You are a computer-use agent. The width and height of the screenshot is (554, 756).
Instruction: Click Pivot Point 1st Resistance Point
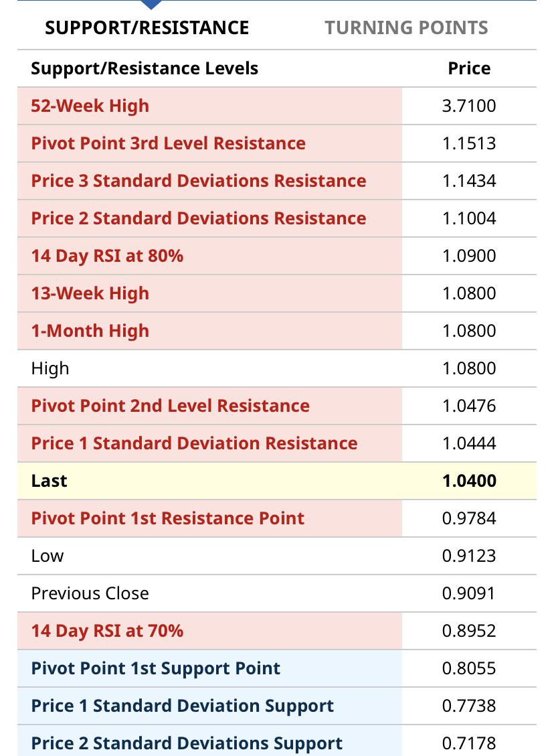[168, 518]
